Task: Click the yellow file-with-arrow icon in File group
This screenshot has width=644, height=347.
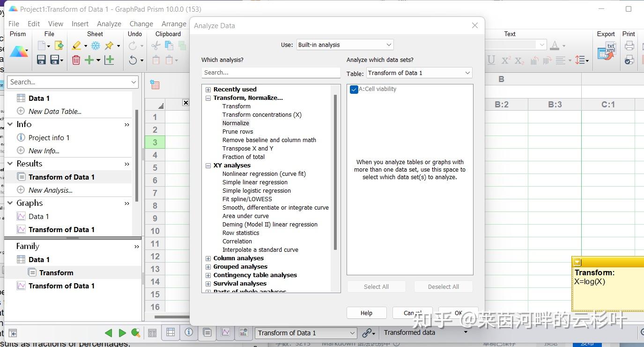Action: coord(59,45)
